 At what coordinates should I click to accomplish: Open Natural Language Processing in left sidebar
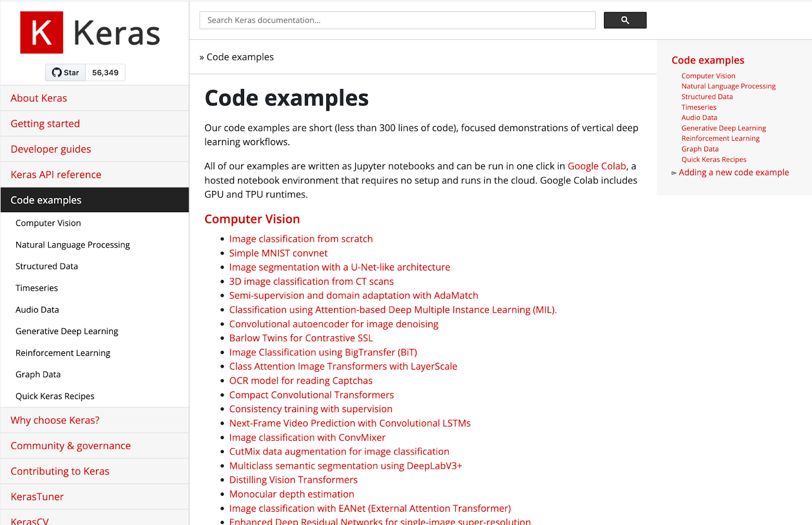[73, 245]
